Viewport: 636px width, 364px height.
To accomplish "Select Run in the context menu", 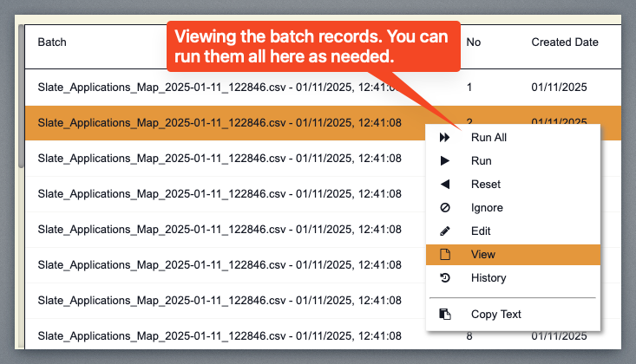I will pos(482,160).
